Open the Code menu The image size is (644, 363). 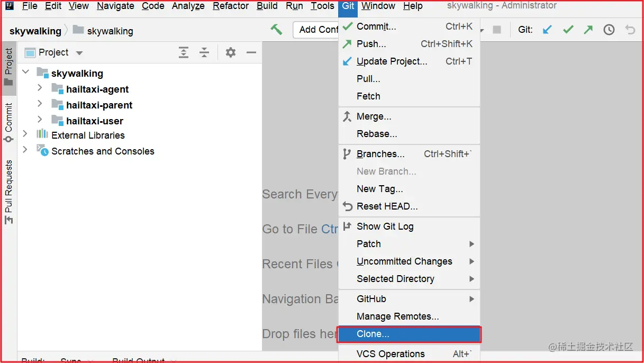153,6
